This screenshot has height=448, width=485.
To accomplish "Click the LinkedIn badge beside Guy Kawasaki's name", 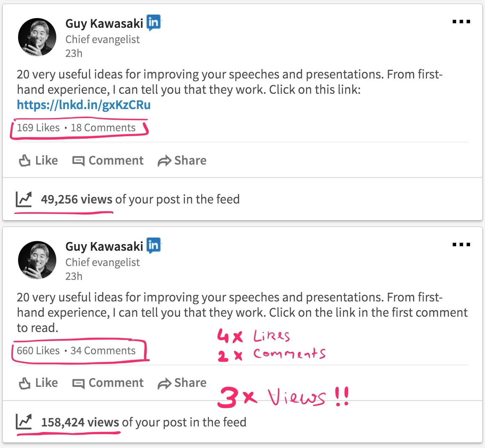I will (x=154, y=22).
